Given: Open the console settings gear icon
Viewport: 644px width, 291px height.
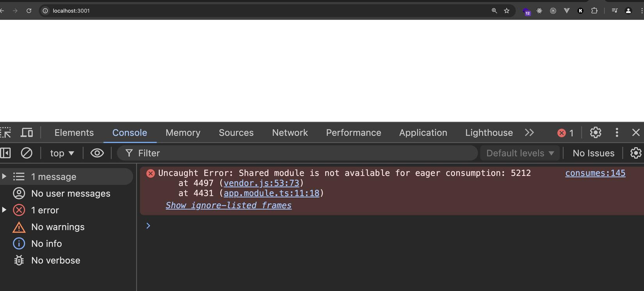Looking at the screenshot, I should pos(636,153).
